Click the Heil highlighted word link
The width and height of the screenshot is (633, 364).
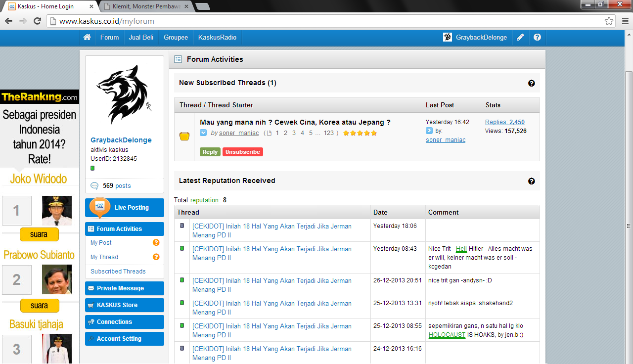(x=461, y=249)
